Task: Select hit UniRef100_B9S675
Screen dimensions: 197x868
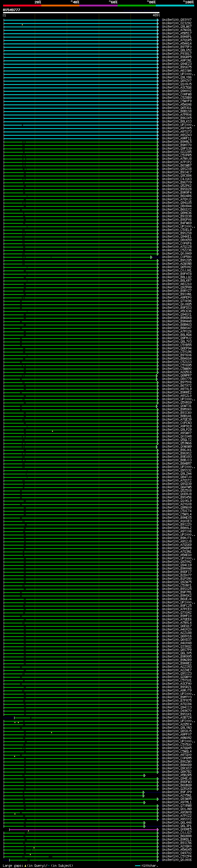Action: [176, 67]
